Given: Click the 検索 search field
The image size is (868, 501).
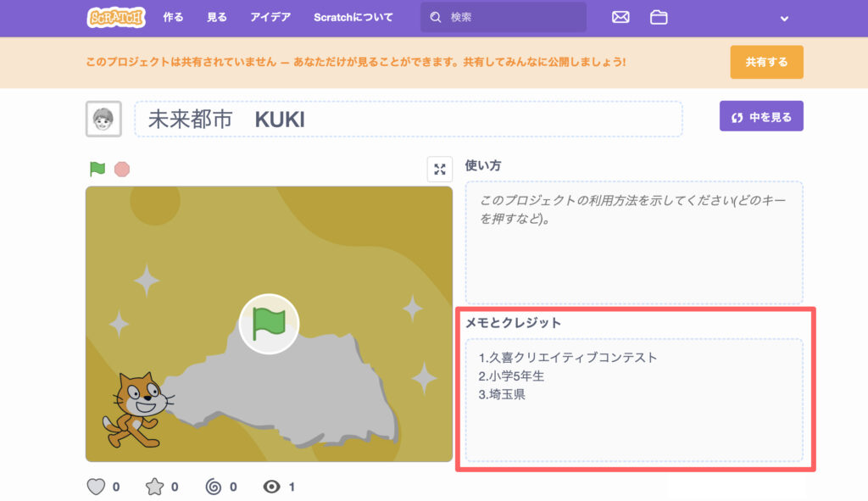Looking at the screenshot, I should (504, 17).
